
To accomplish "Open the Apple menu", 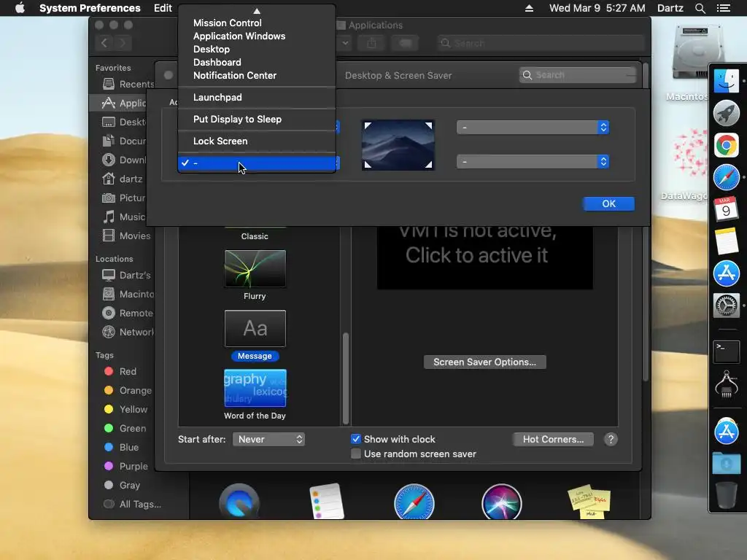I will [x=20, y=8].
